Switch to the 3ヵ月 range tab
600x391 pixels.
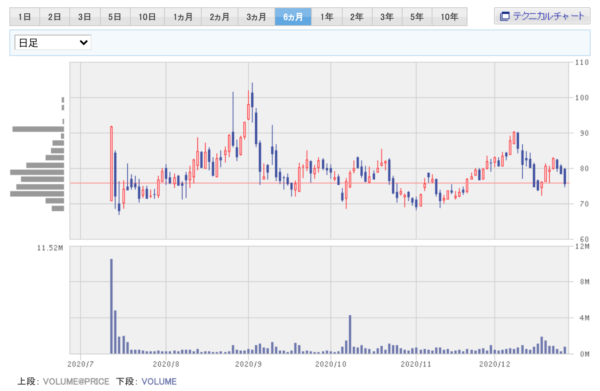pyautogui.click(x=256, y=17)
